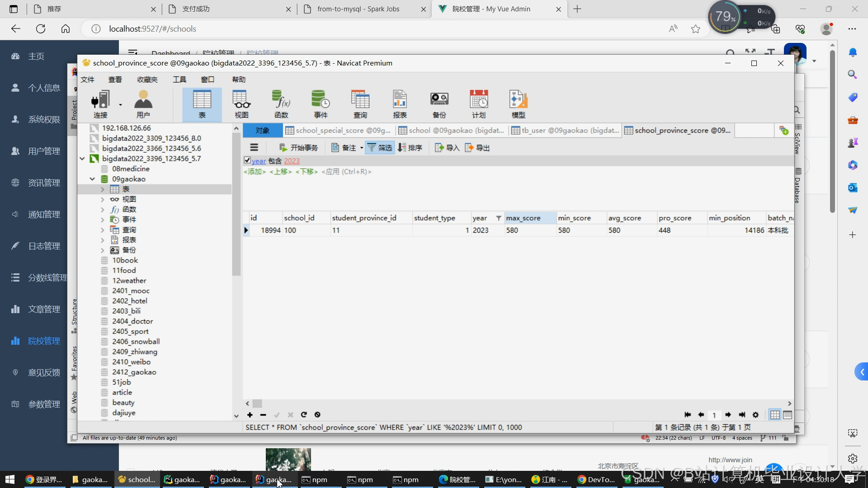Collapse the 09gaokao database node
The width and height of the screenshot is (868, 488).
point(92,179)
